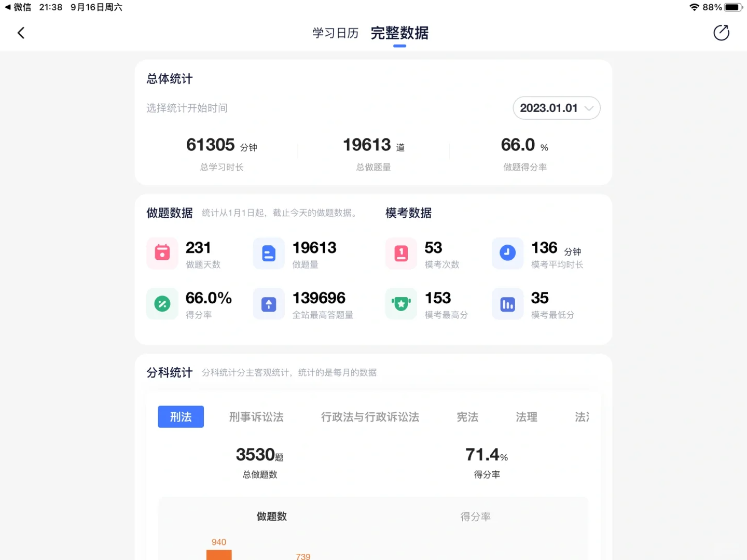Switch to 刑事诉讼法 subject tab
This screenshot has width=747, height=560.
tap(256, 417)
